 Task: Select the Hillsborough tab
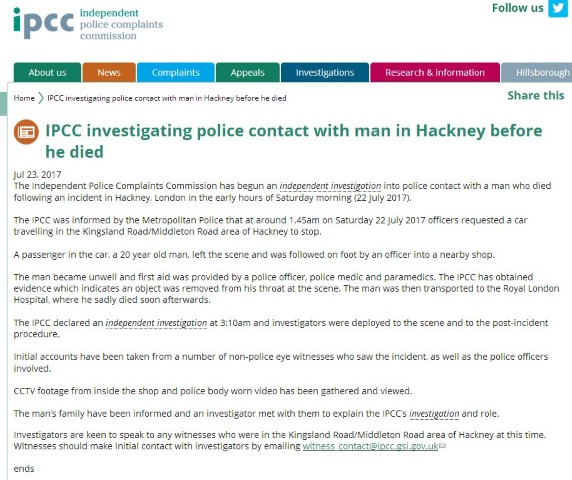(x=537, y=73)
